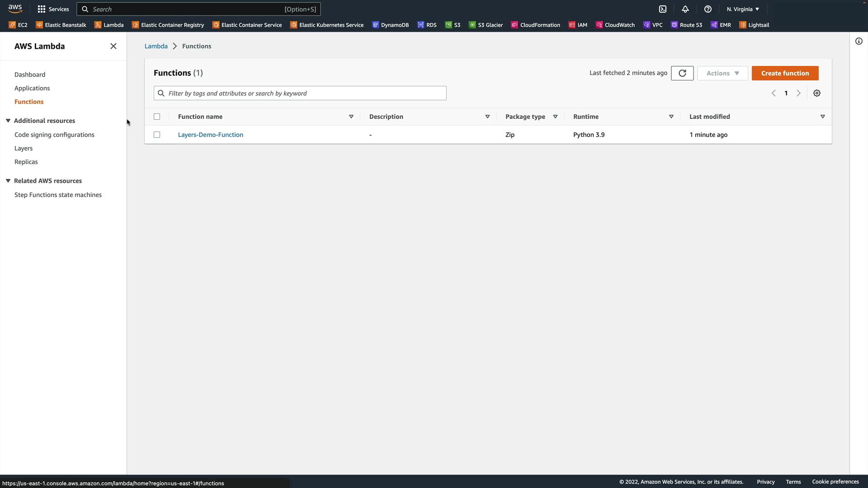Open the help question mark icon

click(708, 9)
